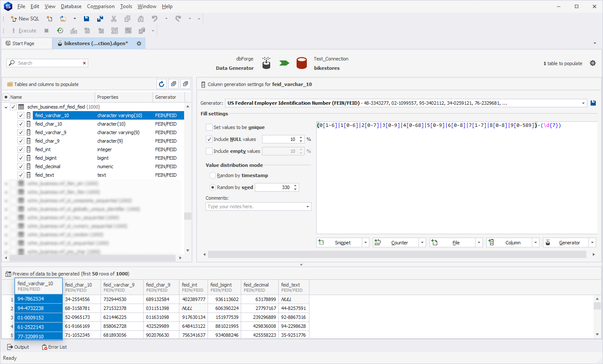Image resolution: width=603 pixels, height=364 pixels.
Task: Click the feid_char_10 preview column header
Action: pyautogui.click(x=81, y=287)
